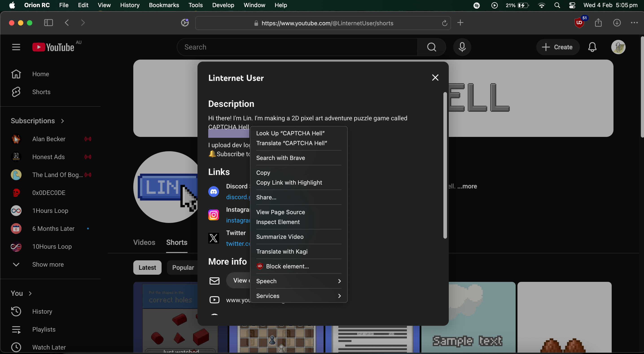Click the uBlock Origin extension icon
644x354 pixels.
[579, 23]
